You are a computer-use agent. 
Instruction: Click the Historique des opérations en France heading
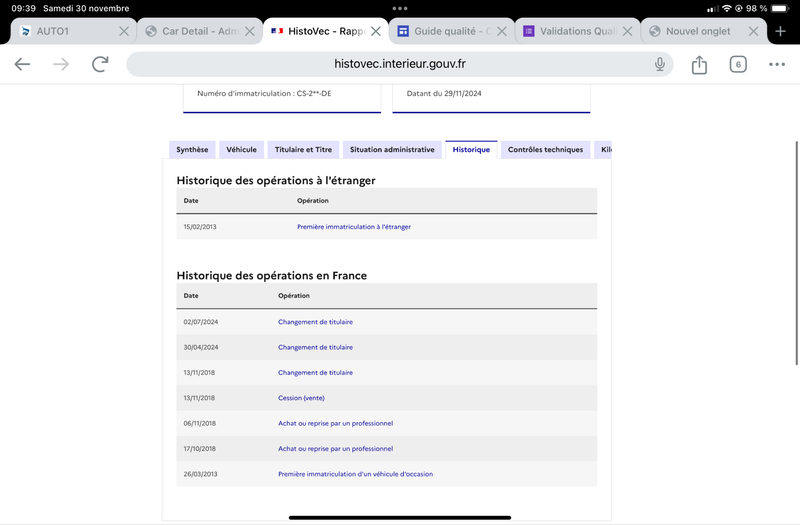pos(271,276)
